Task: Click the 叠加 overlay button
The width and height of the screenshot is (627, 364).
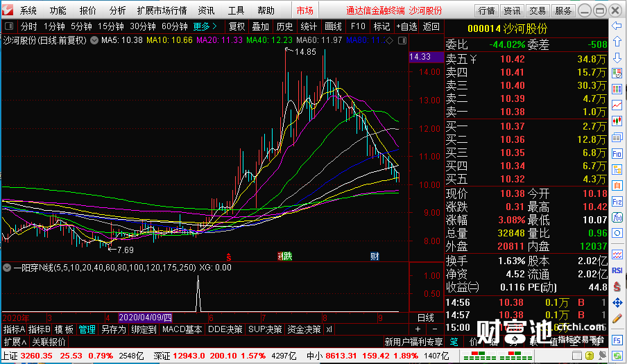Action: click(260, 27)
